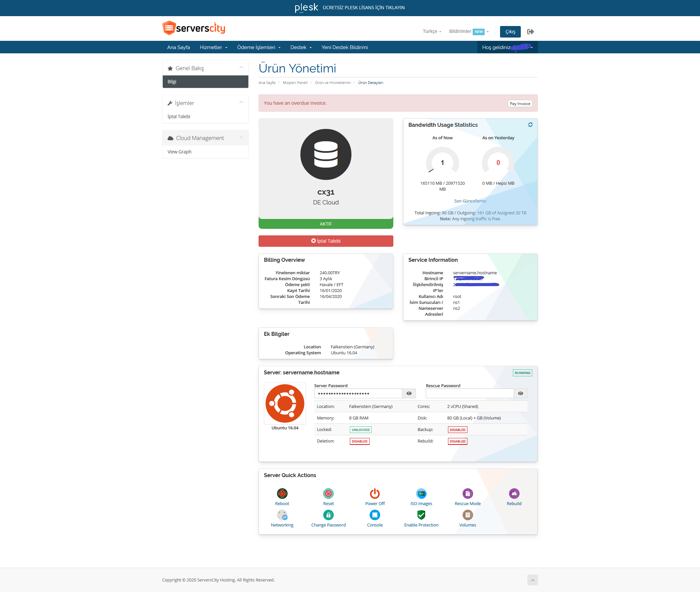The width and height of the screenshot is (700, 592).
Task: Collapse the Cloud Management panel chevron
Action: pos(241,137)
